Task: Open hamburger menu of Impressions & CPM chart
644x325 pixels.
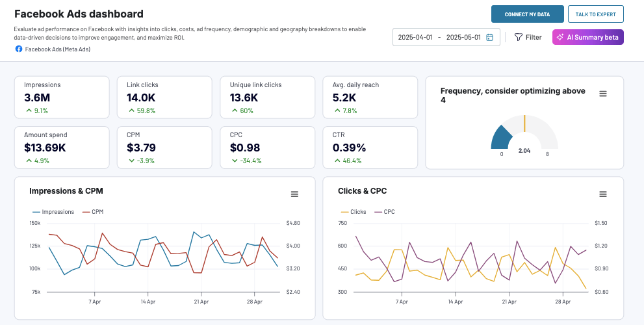Action: (294, 194)
